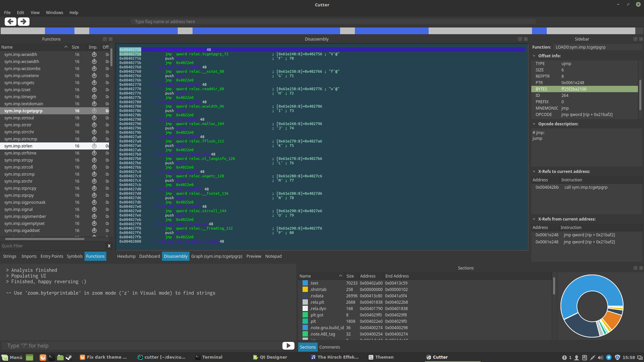Click the orange slice of sections pie chart
The image size is (644, 362).
pos(612,320)
